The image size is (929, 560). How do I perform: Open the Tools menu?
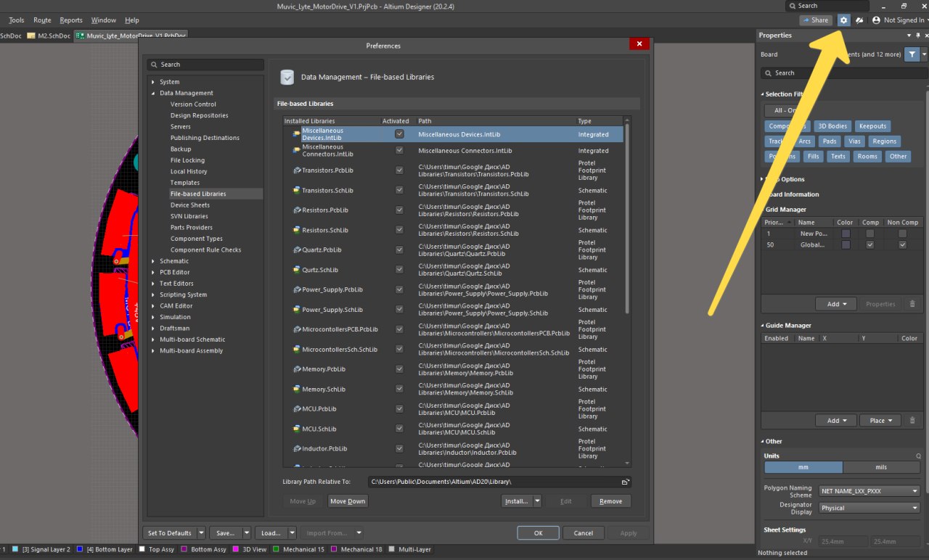pyautogui.click(x=16, y=20)
